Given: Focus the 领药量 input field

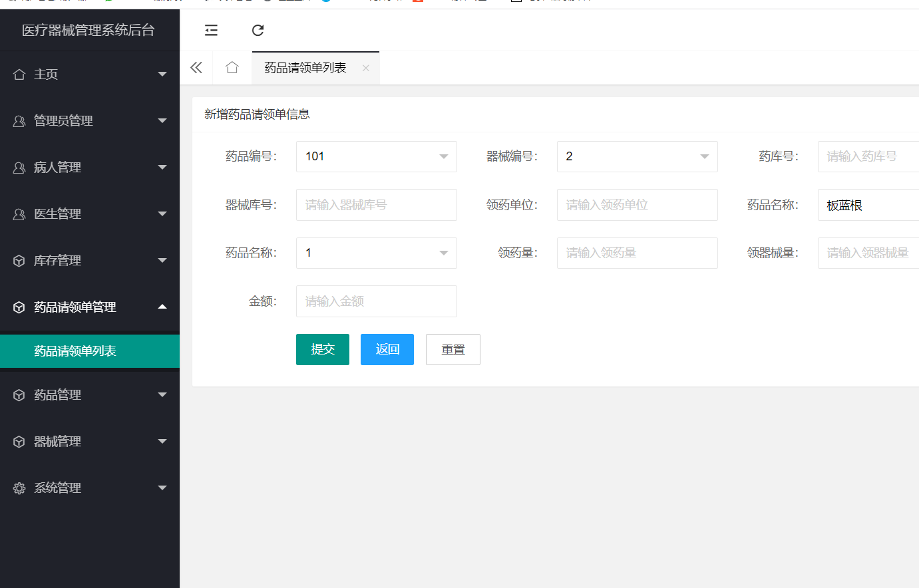Looking at the screenshot, I should coord(638,253).
